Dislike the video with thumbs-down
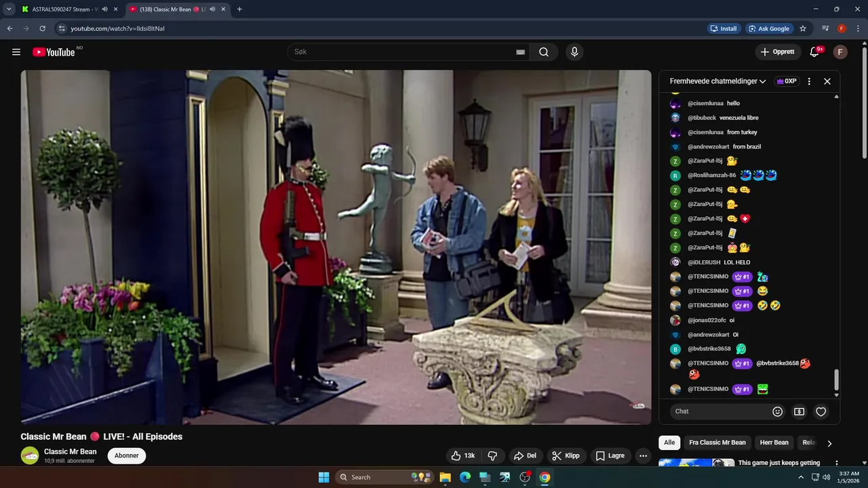The height and width of the screenshot is (488, 868). coord(493,455)
